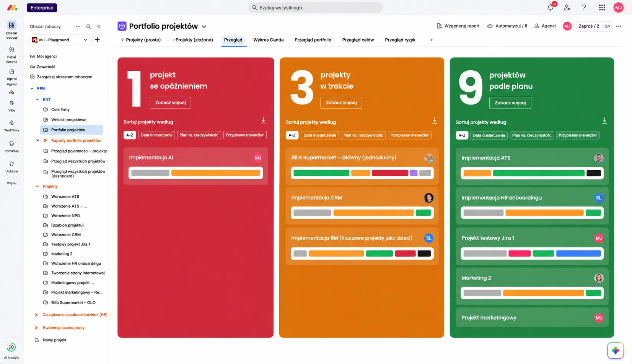Download the green on-plan projects list
The width and height of the screenshot is (632, 364).
tap(604, 120)
